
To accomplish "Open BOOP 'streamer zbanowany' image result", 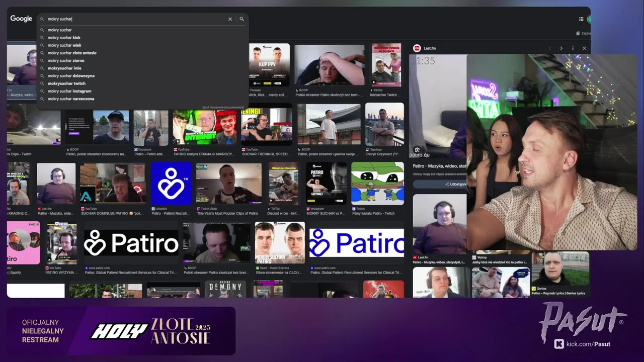I will pyautogui.click(x=98, y=128).
